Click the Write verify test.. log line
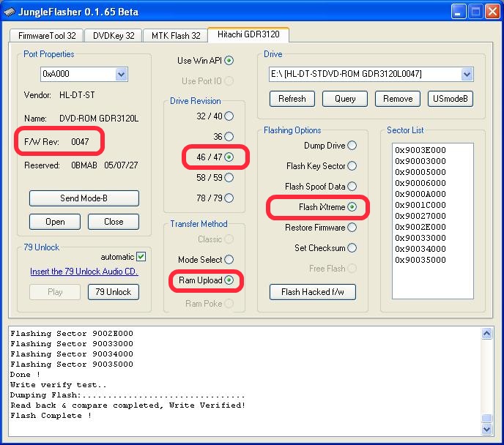This screenshot has height=445, width=504. coord(58,385)
